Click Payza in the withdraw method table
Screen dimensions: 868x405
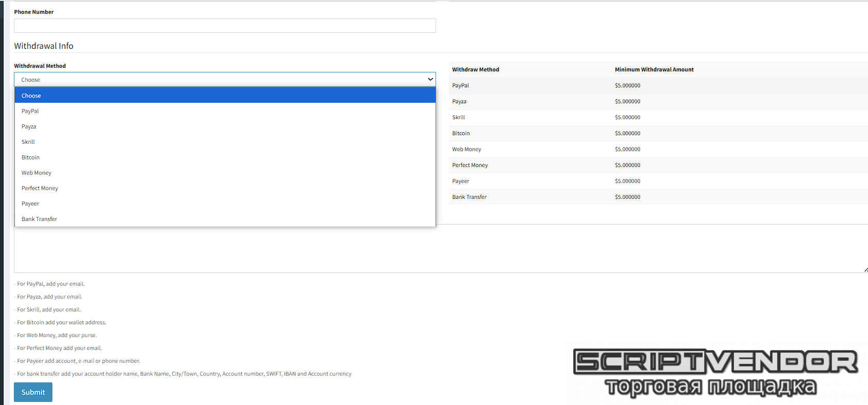coord(459,101)
